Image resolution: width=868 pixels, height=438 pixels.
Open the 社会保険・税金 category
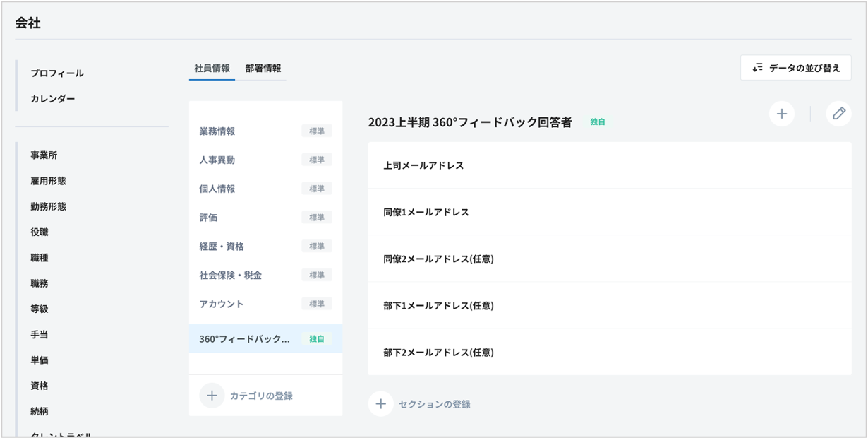pos(230,276)
